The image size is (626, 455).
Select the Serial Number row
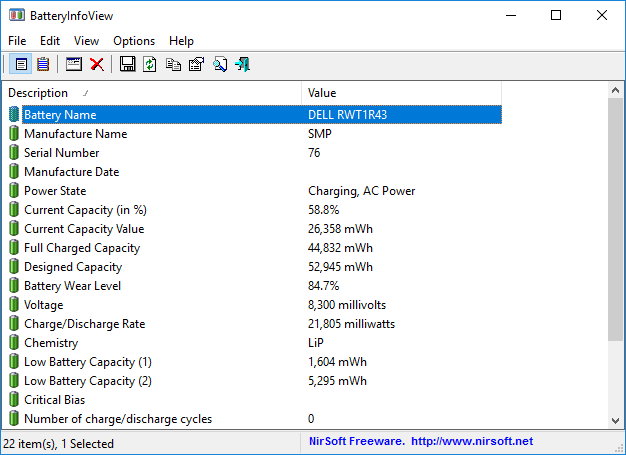pos(256,153)
